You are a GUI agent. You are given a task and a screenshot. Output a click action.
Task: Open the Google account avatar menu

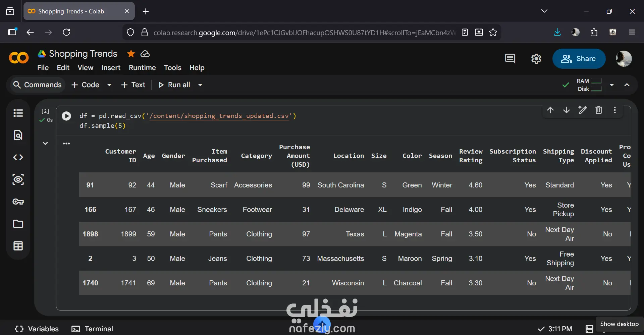coord(624,59)
